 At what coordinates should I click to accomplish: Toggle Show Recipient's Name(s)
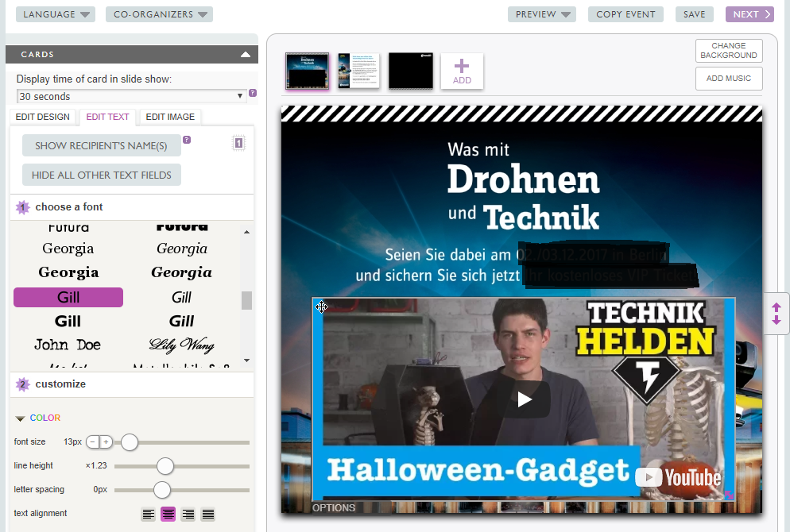pyautogui.click(x=101, y=145)
